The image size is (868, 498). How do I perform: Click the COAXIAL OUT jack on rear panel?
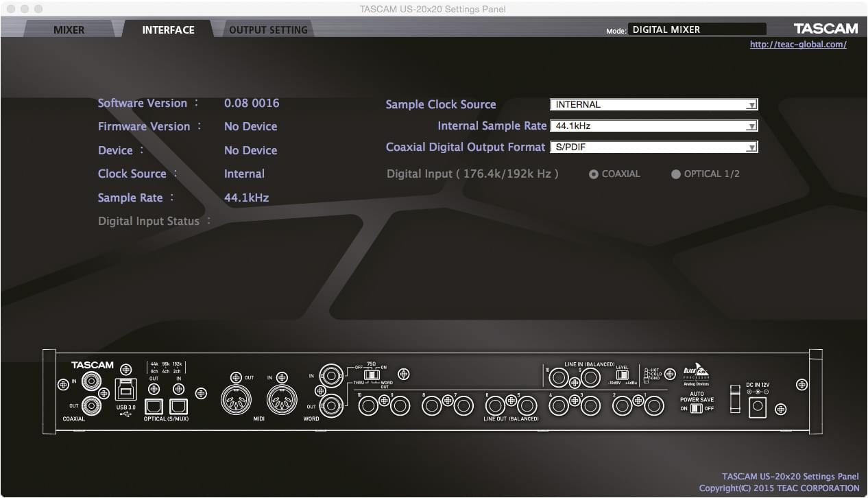(x=91, y=405)
